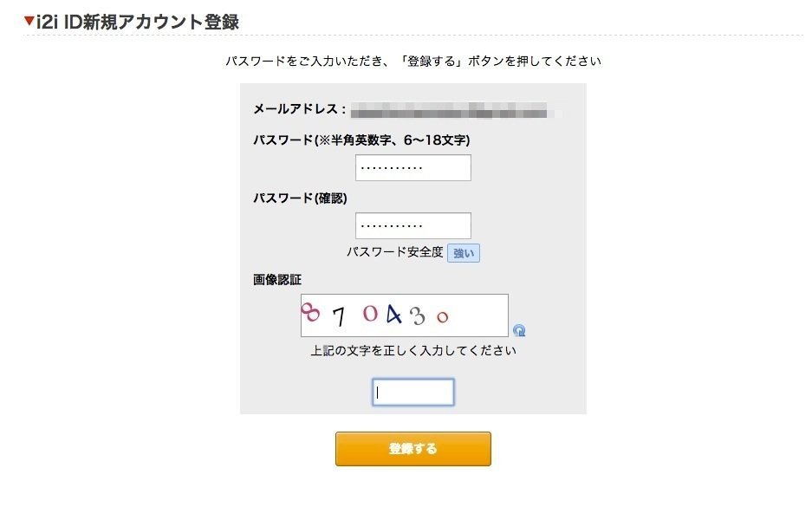Click the small red o in the captcha
The image size is (812, 520).
pyautogui.click(x=442, y=318)
